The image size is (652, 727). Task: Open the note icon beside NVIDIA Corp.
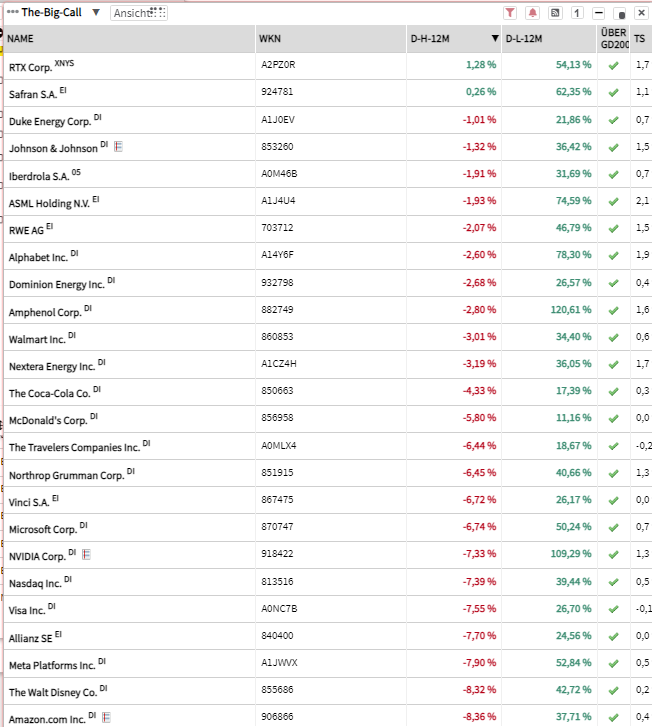[85, 554]
